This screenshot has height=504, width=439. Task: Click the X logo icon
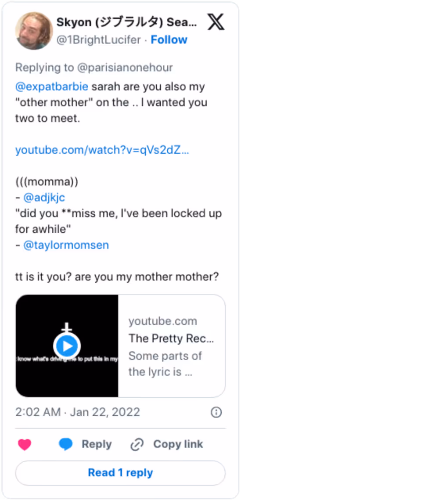pyautogui.click(x=216, y=22)
